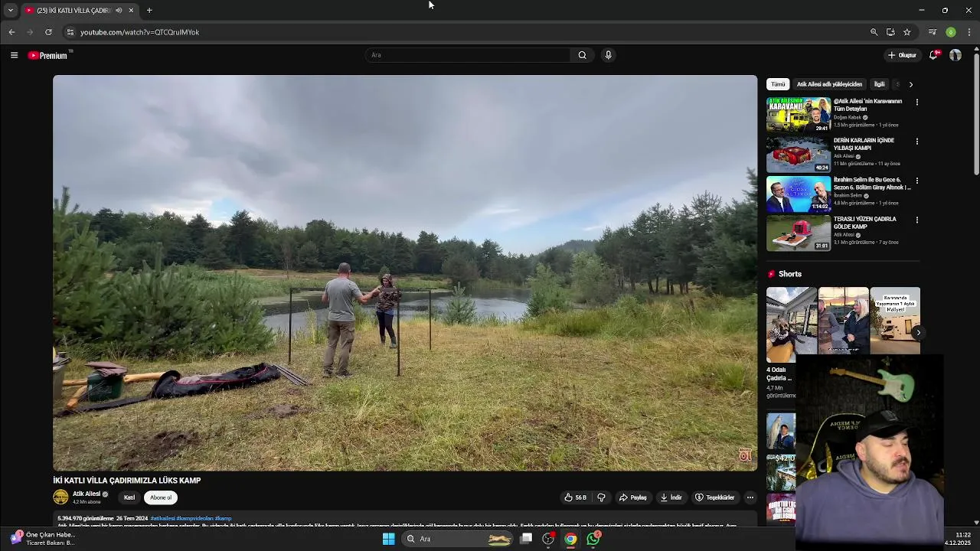Install app icon in address bar
980x551 pixels.
(x=890, y=32)
